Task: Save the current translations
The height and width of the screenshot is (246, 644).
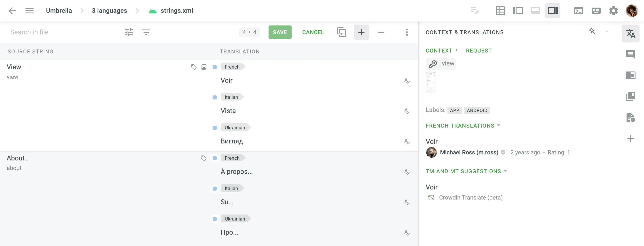Action: coord(280,32)
